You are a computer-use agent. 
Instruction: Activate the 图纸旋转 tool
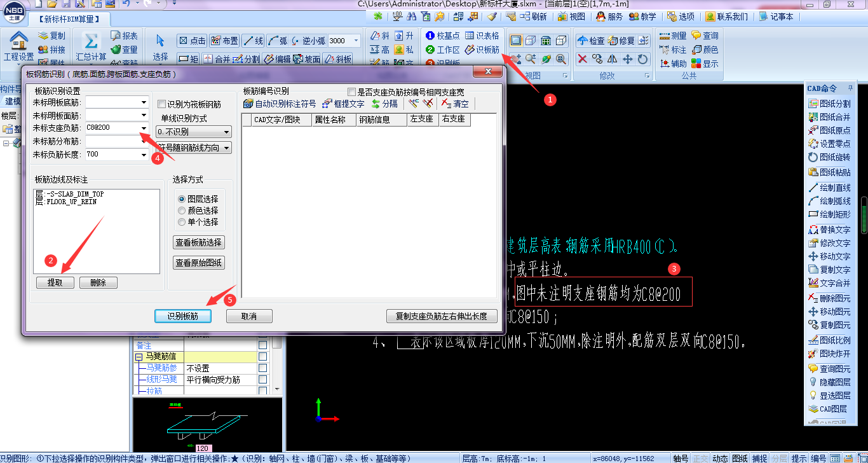[834, 156]
